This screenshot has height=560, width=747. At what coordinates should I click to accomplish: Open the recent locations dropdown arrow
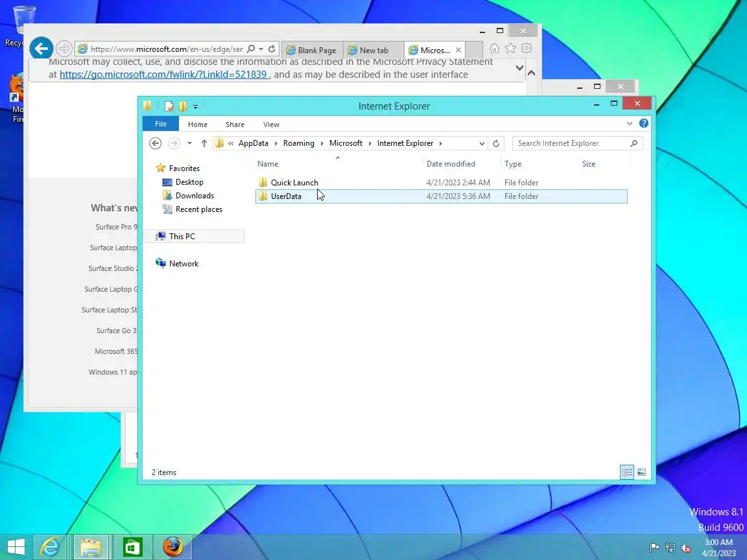(x=189, y=143)
